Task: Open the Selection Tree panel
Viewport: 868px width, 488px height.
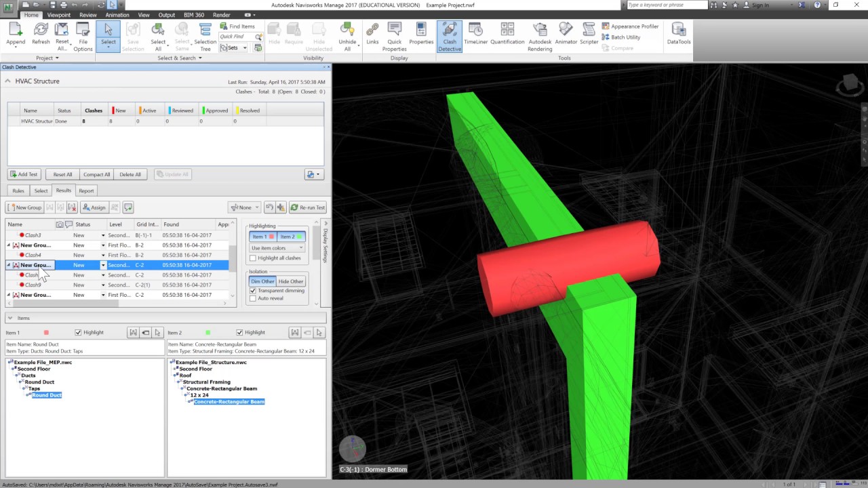Action: 205,36
